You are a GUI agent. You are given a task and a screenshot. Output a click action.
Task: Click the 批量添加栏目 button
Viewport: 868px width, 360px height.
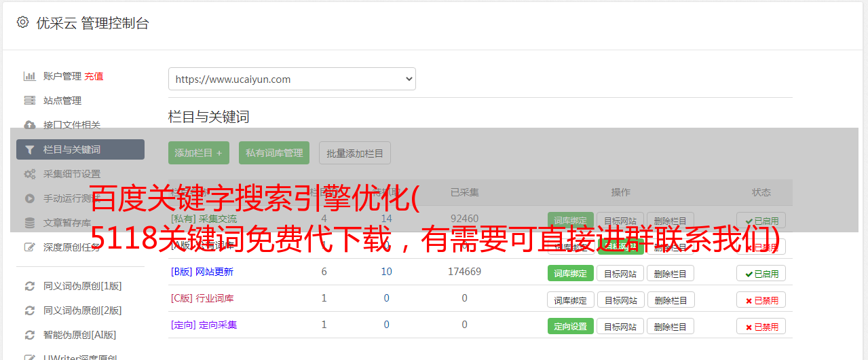pos(355,153)
